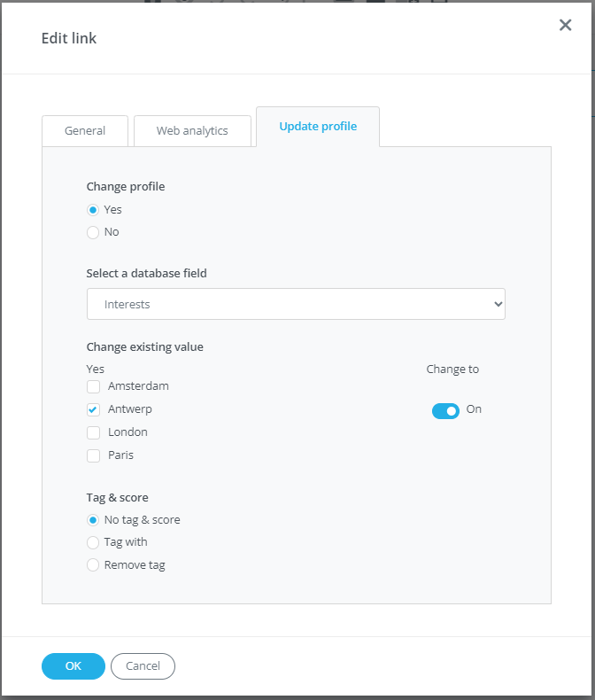Enable the Paris checkbox

coord(93,456)
